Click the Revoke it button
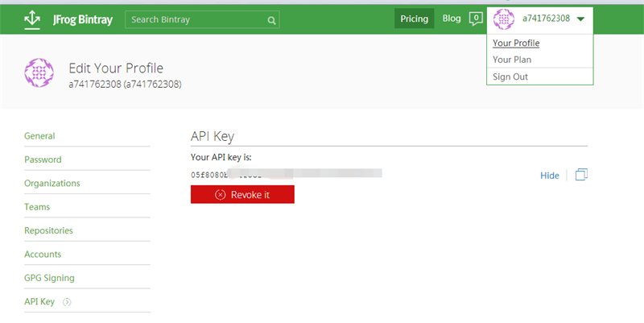This screenshot has height=323, width=644. [x=242, y=194]
